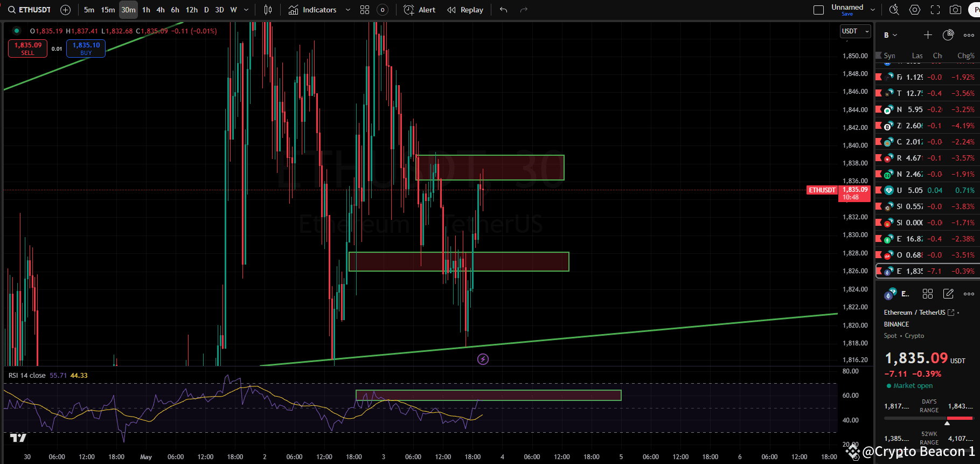Click the purple lightning event marker on chart

pos(483,359)
